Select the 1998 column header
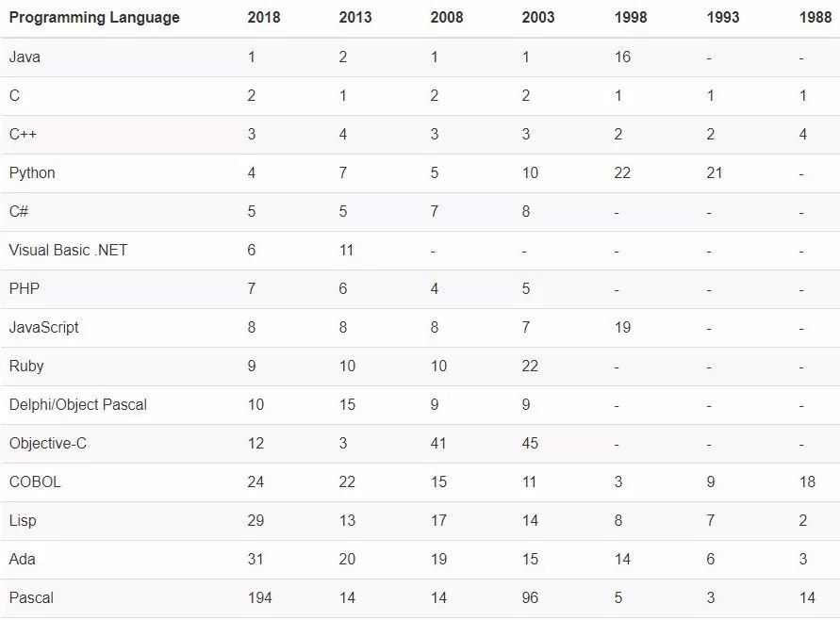The image size is (840, 620). click(x=631, y=18)
